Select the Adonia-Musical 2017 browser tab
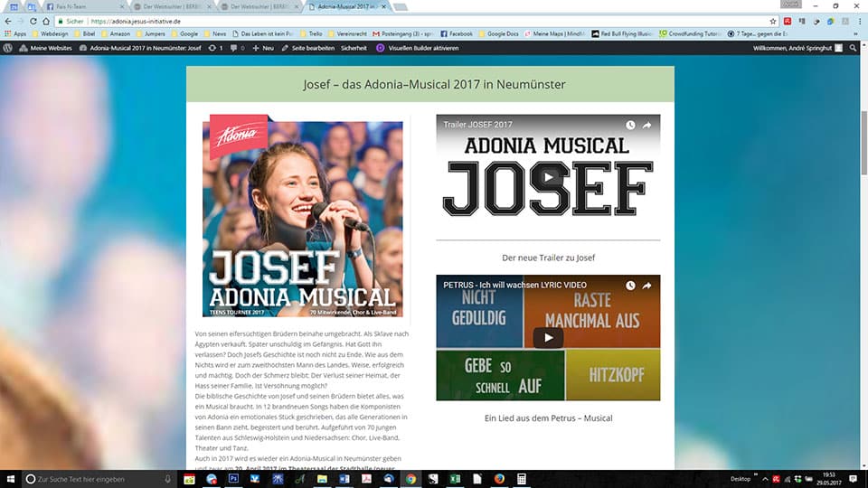868x488 pixels. pos(346,6)
